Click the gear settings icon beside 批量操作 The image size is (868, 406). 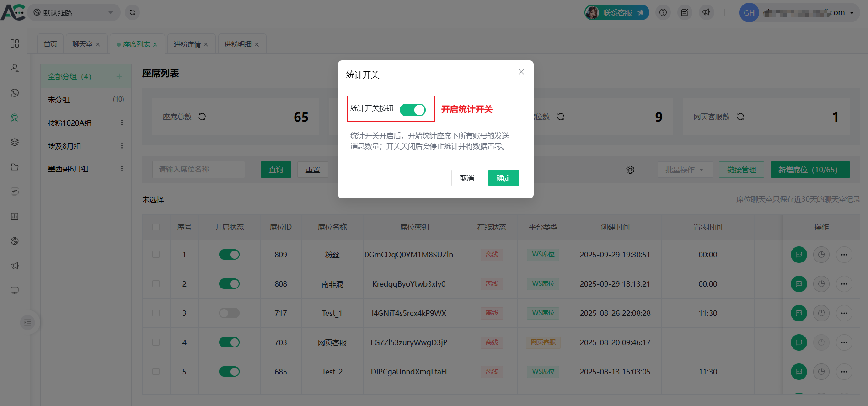tap(630, 170)
